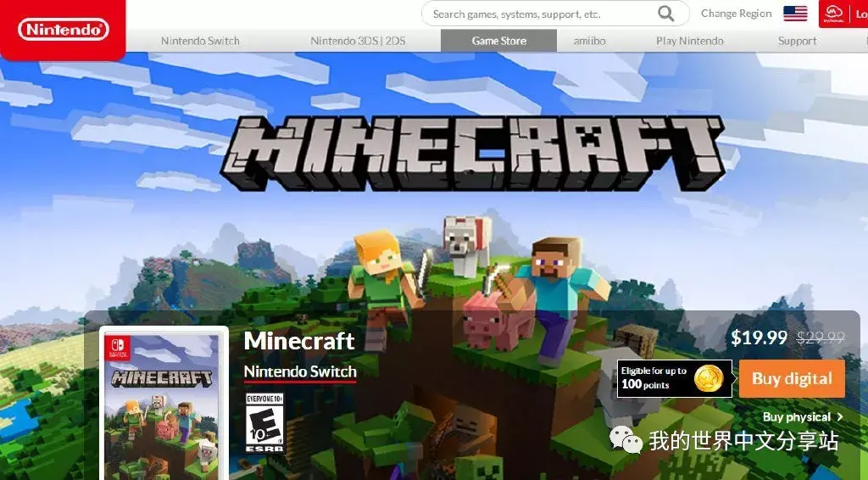Screen dimensions: 868x480
Task: Open the amiibo menu item
Action: pos(590,41)
